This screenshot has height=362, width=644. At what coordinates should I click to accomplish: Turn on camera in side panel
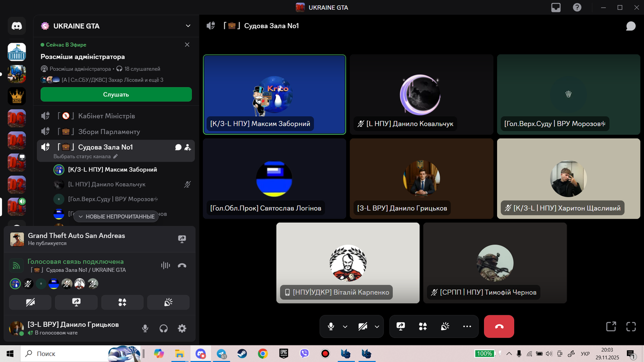[x=30, y=302]
